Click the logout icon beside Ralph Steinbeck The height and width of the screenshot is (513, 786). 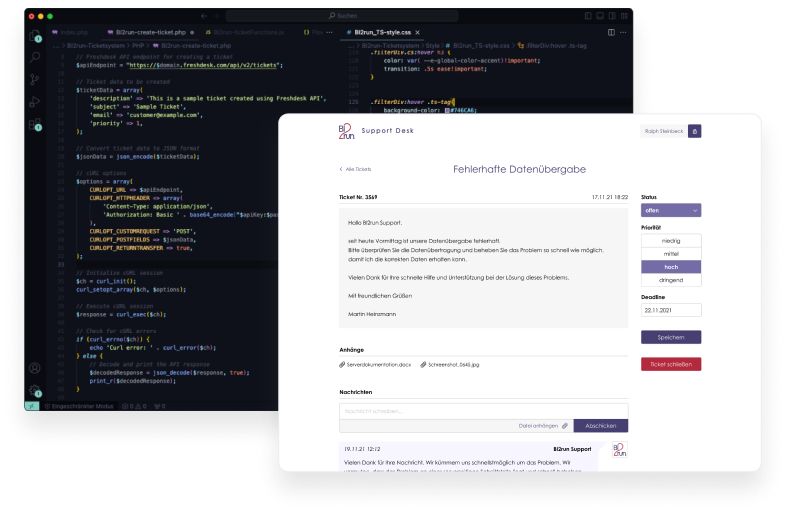point(695,131)
